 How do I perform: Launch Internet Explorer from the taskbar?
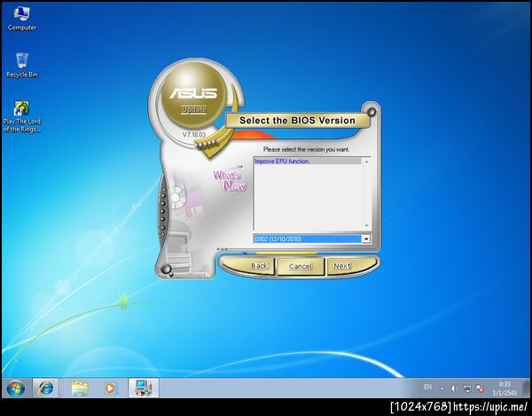pos(45,389)
